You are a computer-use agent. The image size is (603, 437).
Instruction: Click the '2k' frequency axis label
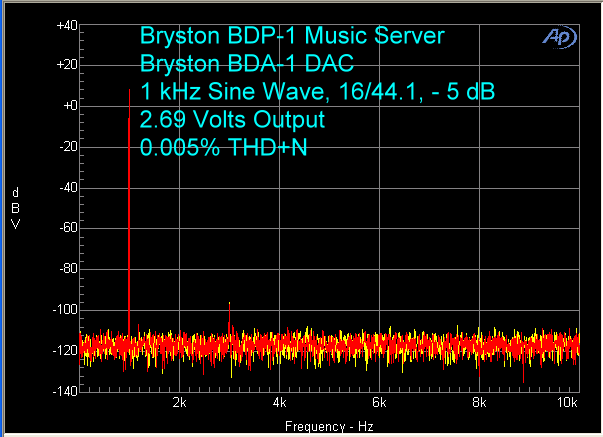coord(180,403)
